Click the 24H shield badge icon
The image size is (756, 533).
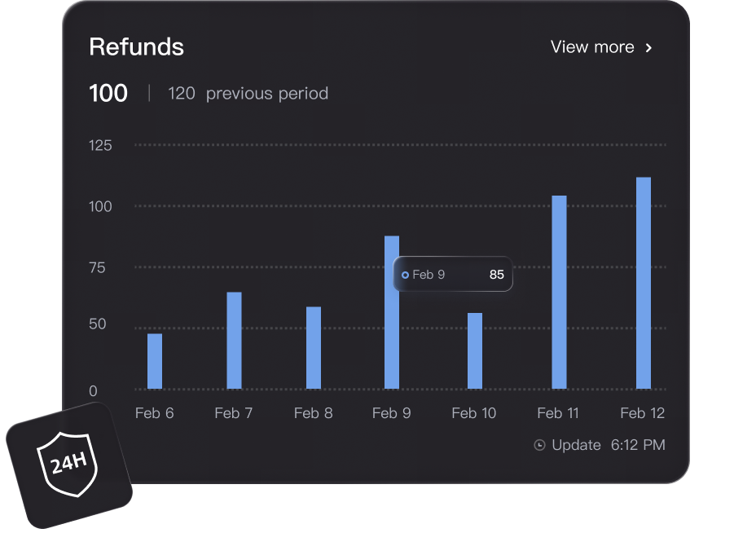69,465
